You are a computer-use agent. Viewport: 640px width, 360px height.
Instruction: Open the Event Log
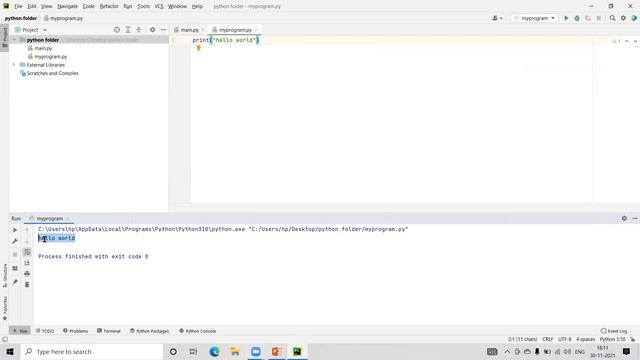[x=614, y=331]
